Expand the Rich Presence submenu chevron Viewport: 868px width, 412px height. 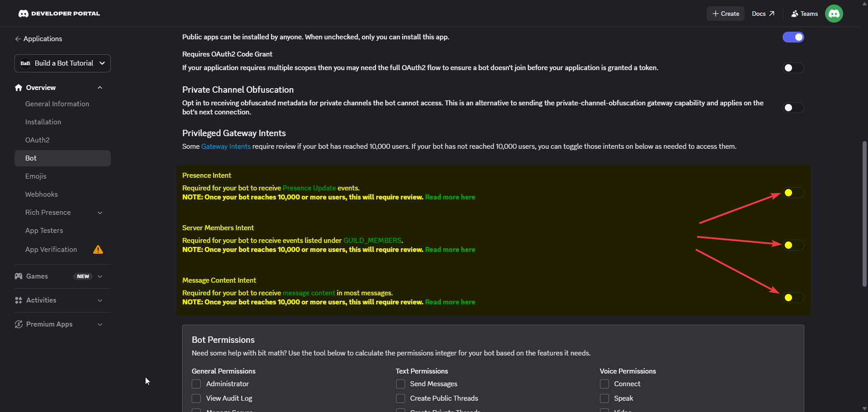click(100, 213)
